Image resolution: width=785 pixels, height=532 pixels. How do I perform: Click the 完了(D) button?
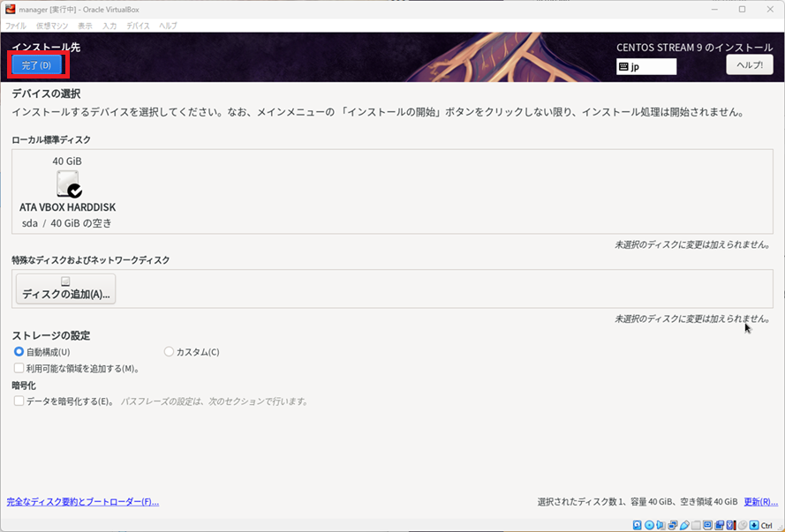point(36,65)
